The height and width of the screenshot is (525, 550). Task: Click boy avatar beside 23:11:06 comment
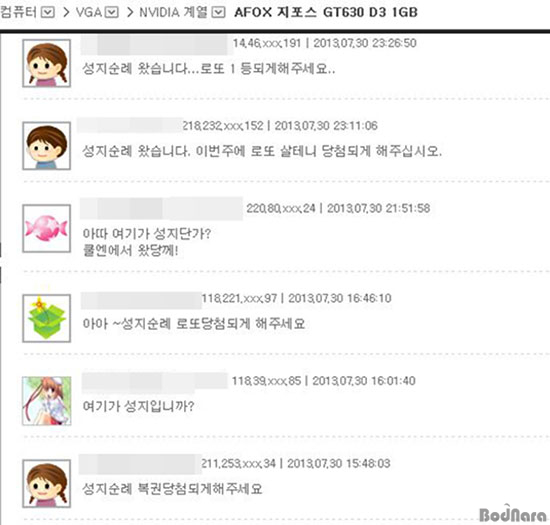point(47,146)
